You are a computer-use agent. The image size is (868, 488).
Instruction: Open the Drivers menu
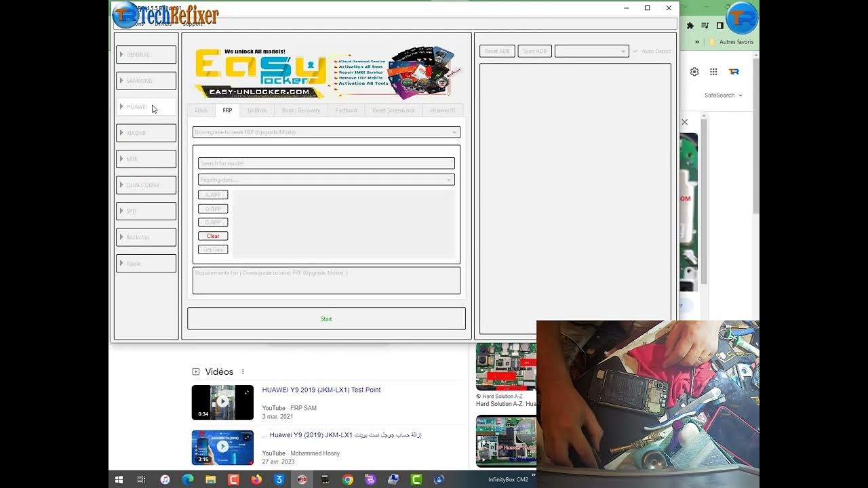tap(163, 24)
